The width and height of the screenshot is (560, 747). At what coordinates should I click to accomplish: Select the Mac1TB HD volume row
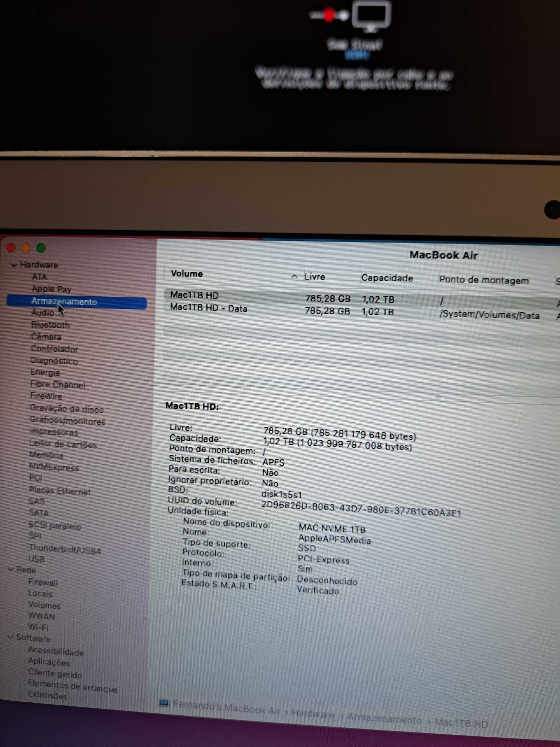pyautogui.click(x=361, y=298)
